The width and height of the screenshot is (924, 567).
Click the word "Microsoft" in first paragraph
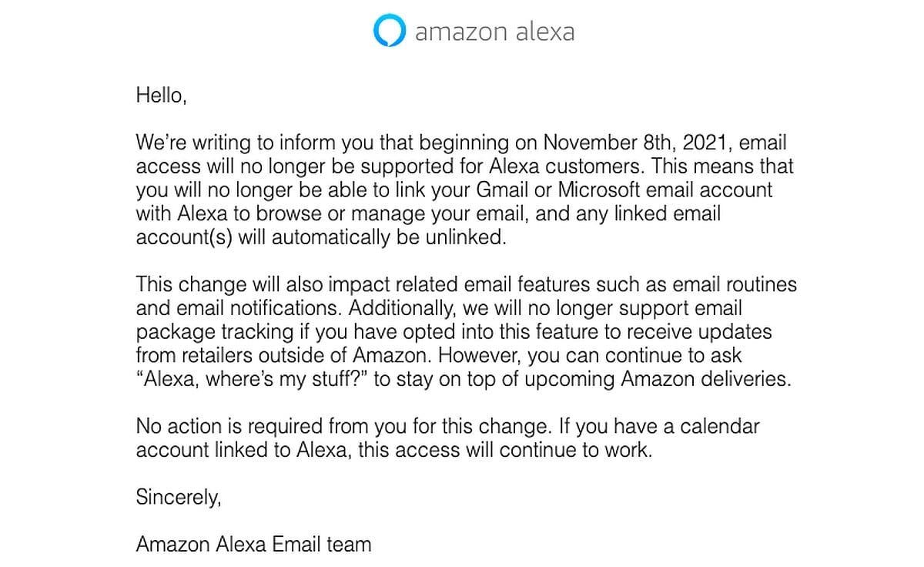coord(590,190)
